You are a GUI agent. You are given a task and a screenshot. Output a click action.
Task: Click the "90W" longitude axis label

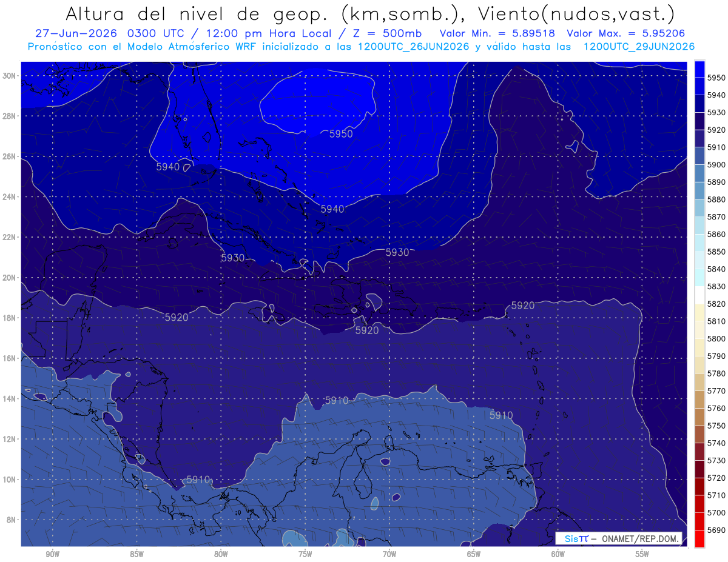pyautogui.click(x=53, y=554)
